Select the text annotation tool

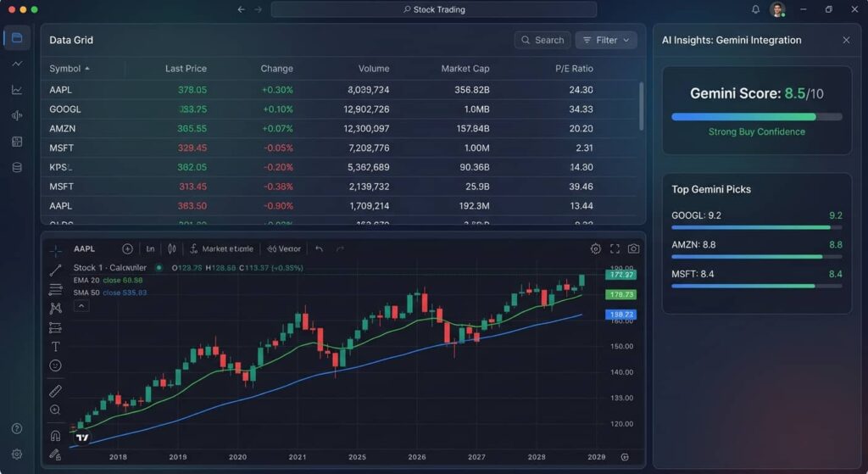coord(55,347)
